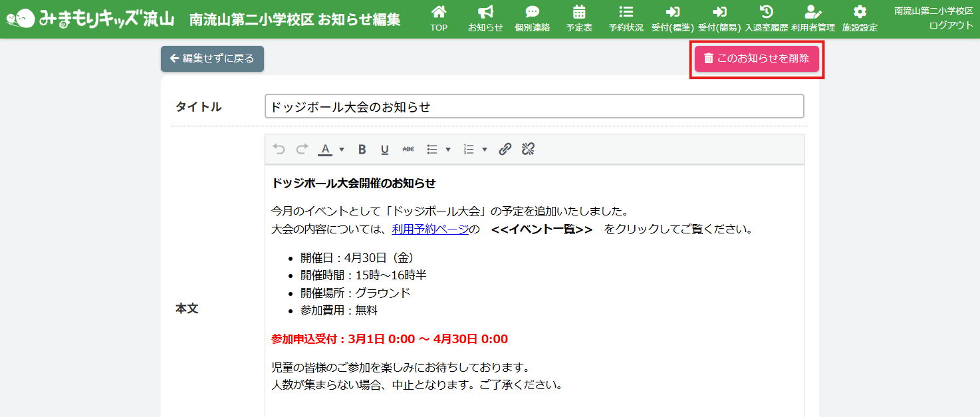Apply text color with the A swatch
This screenshot has width=980, height=417.
pyautogui.click(x=324, y=150)
